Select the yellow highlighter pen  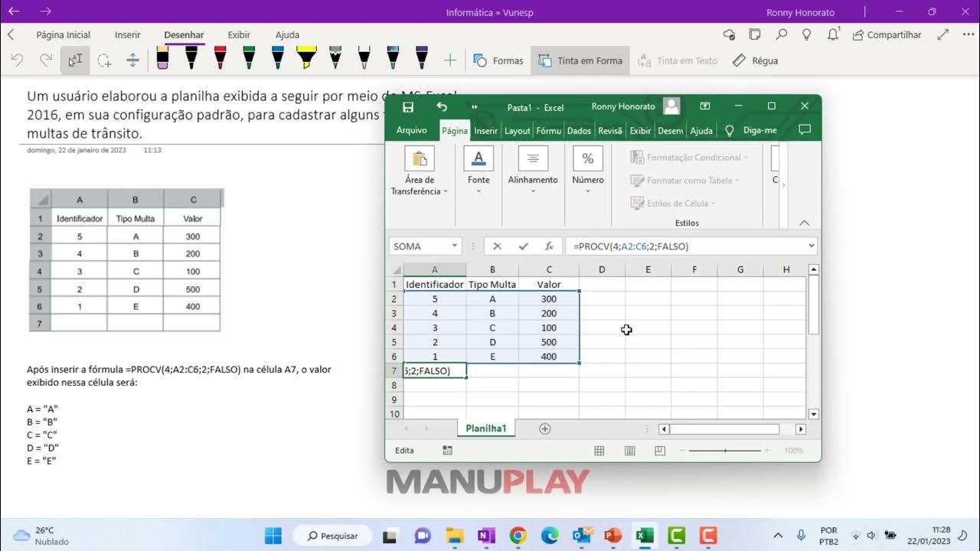[306, 59]
